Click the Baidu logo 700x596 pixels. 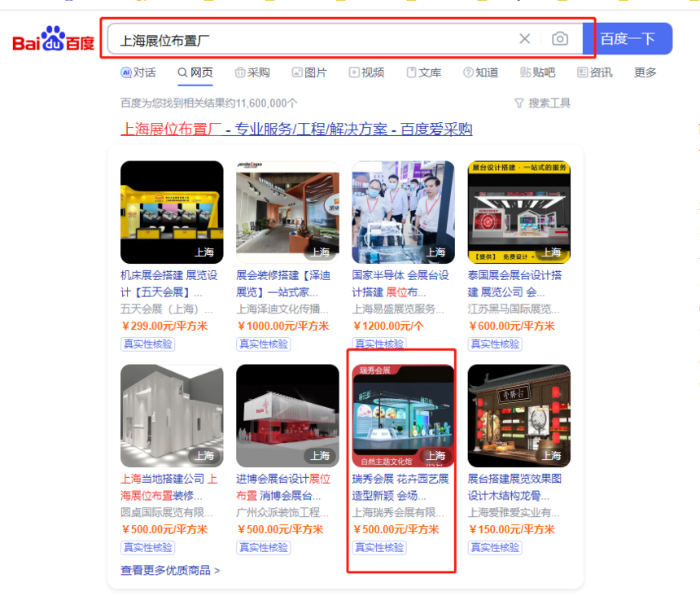[53, 39]
